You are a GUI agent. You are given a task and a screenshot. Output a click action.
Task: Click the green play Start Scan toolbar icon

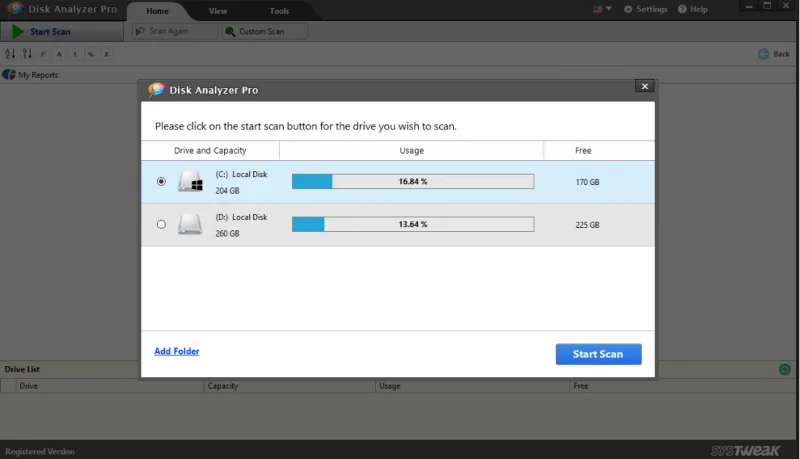point(17,31)
